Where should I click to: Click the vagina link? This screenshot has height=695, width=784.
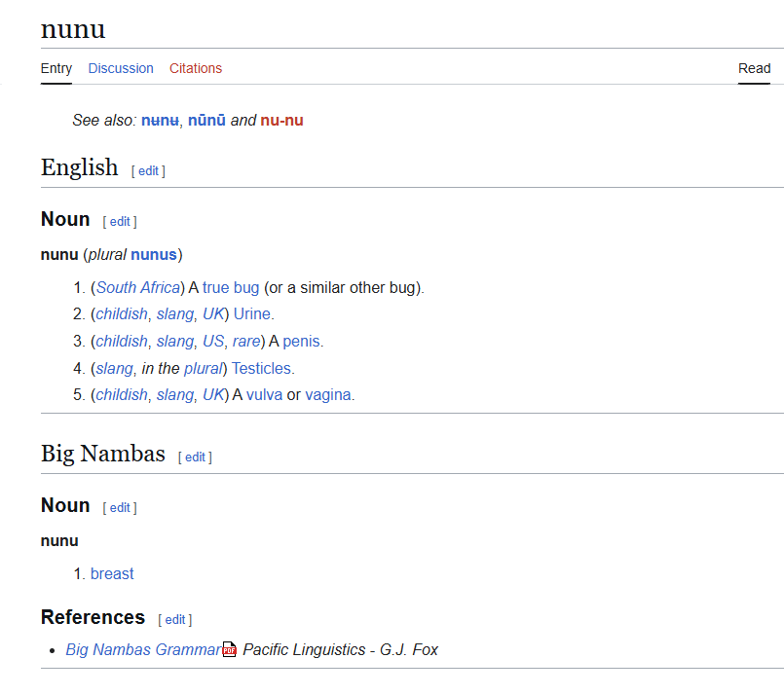click(x=328, y=394)
